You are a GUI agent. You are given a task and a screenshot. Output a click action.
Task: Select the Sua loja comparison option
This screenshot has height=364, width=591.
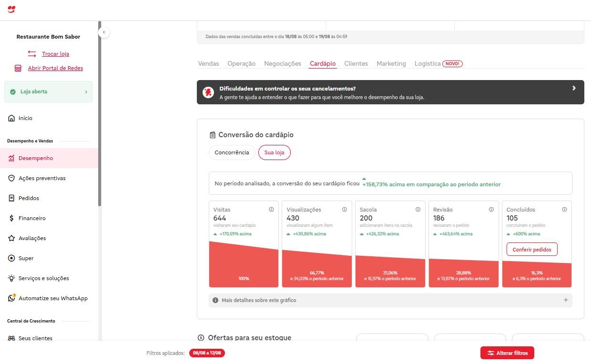(x=274, y=152)
